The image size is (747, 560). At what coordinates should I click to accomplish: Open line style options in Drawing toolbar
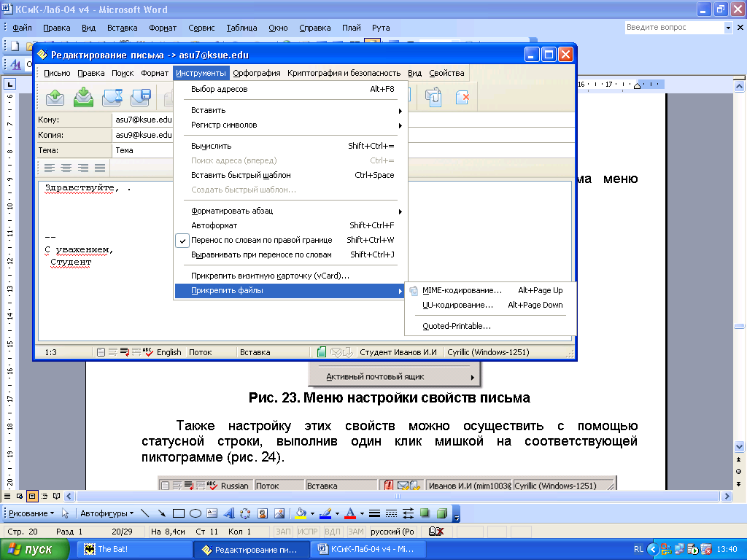coord(374,513)
